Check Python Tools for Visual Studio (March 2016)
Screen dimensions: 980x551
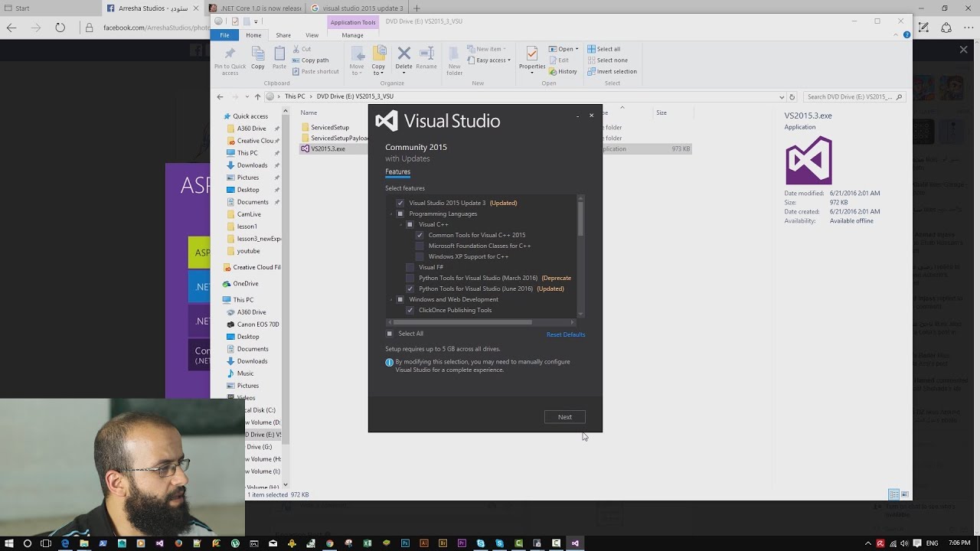[x=410, y=278]
